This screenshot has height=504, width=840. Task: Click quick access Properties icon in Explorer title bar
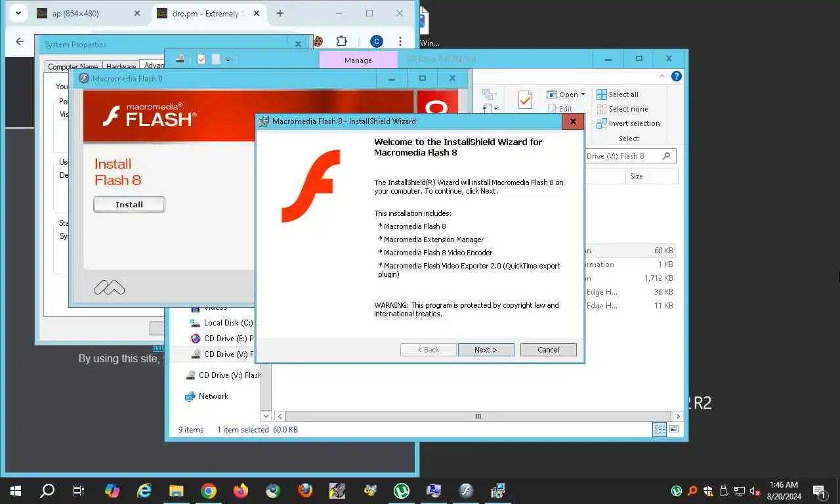point(201,59)
